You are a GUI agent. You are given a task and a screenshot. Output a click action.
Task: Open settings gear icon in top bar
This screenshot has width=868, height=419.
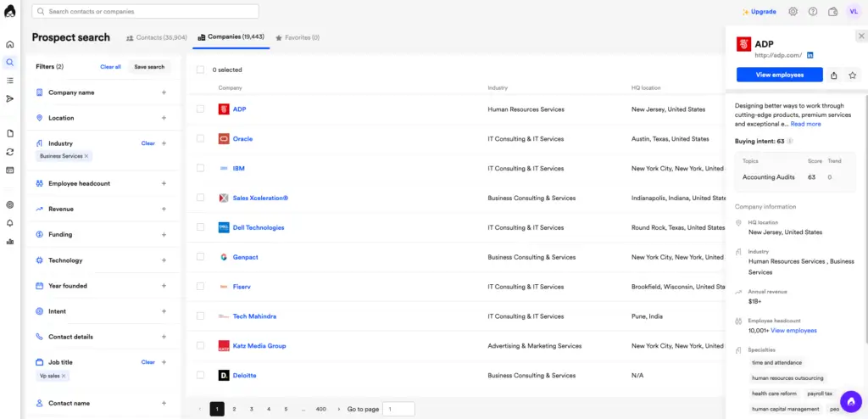pos(793,12)
